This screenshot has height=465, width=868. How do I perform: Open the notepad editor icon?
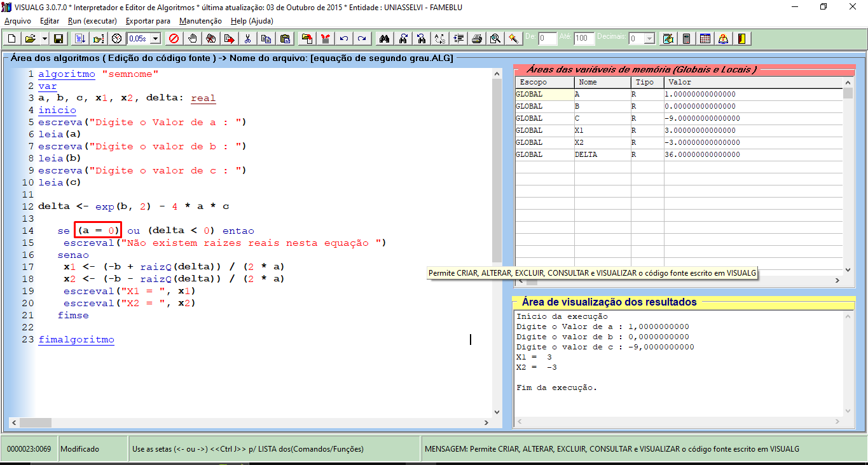tap(668, 39)
